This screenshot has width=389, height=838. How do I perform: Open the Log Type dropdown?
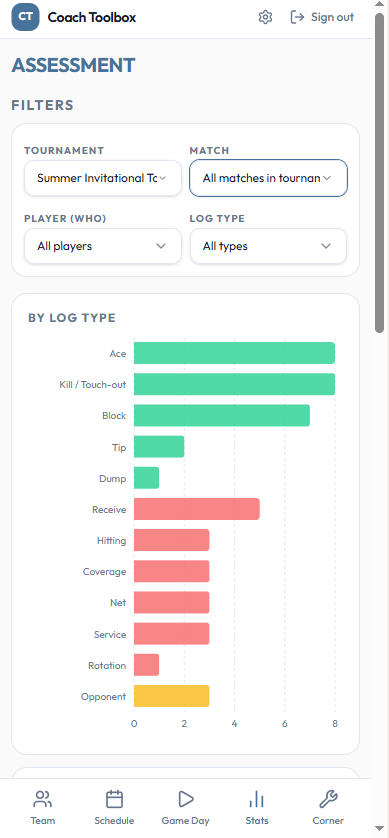[x=268, y=246]
